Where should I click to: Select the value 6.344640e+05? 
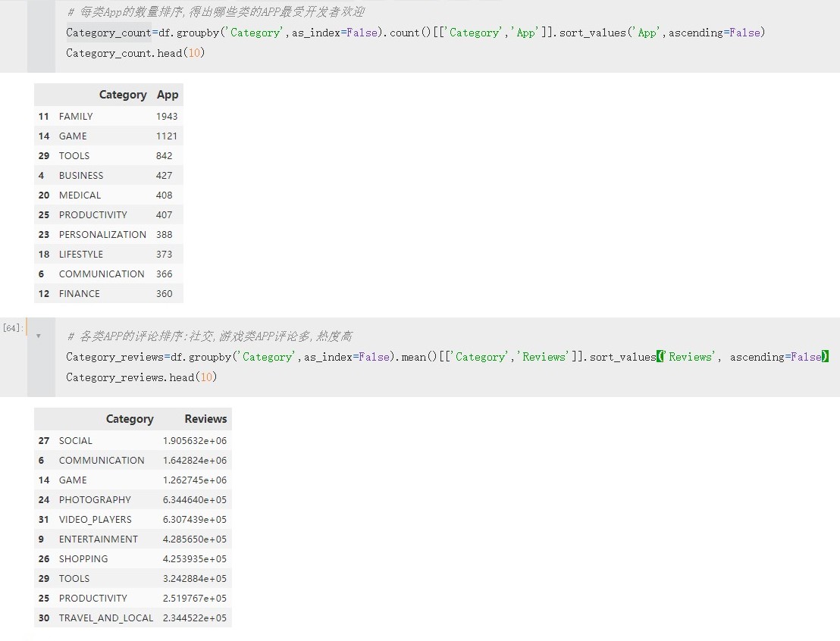click(x=195, y=499)
